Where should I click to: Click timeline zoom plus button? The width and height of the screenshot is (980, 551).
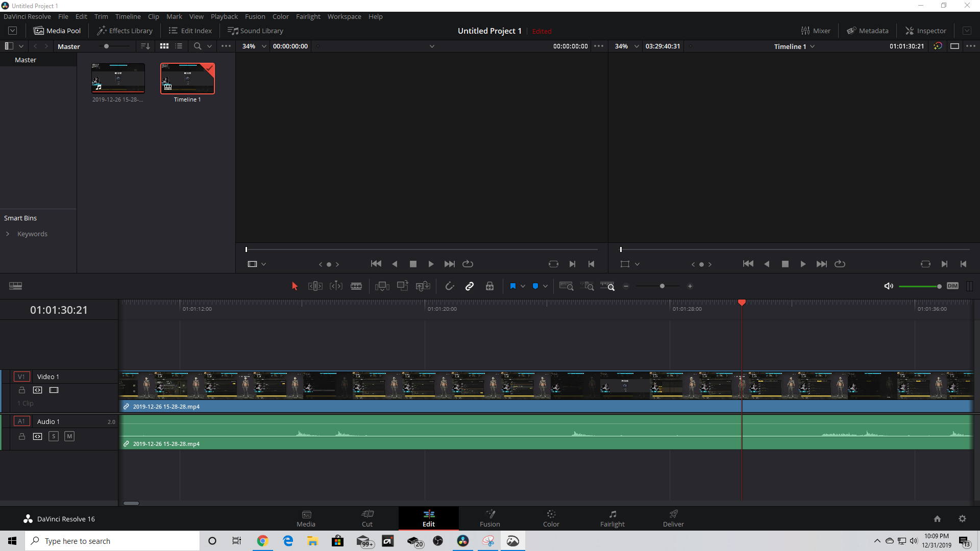(690, 286)
